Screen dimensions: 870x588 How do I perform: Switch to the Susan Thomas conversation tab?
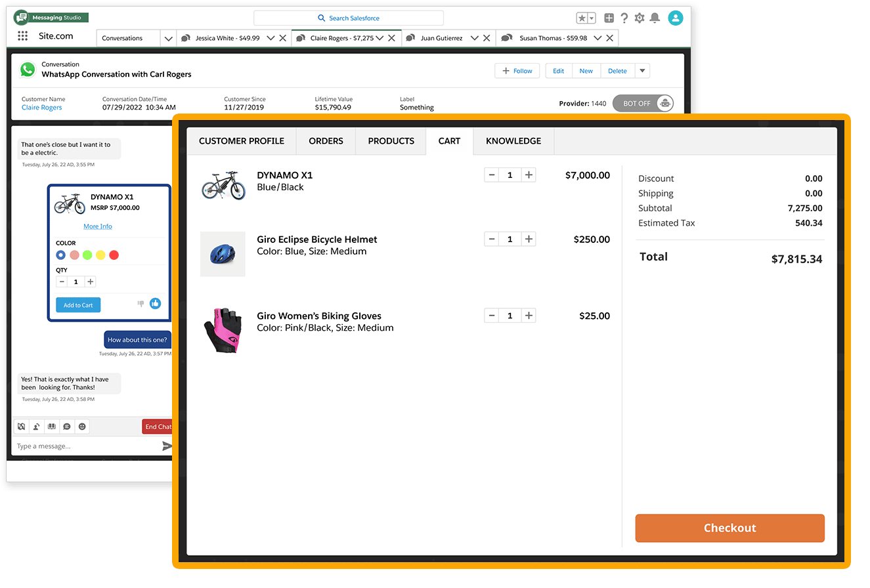[553, 38]
